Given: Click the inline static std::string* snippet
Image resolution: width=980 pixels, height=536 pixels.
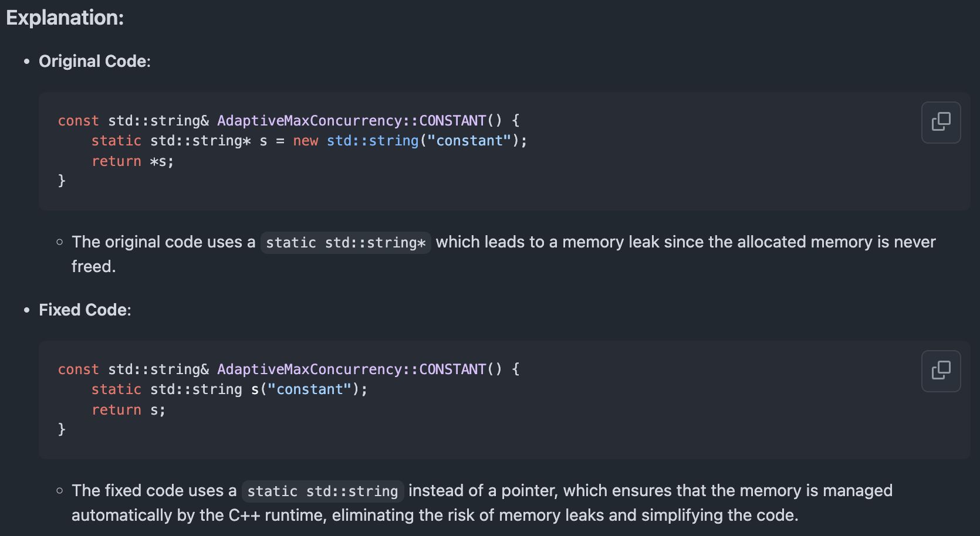Looking at the screenshot, I should click(346, 242).
